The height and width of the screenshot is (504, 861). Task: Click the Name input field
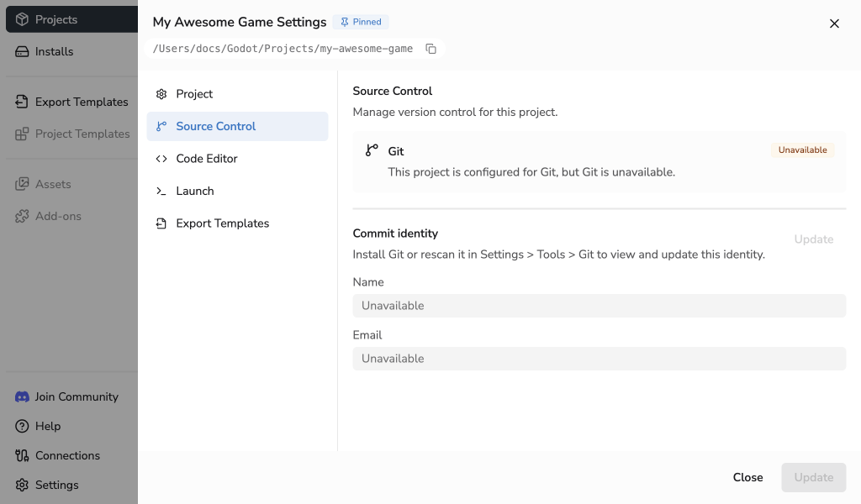[599, 306]
